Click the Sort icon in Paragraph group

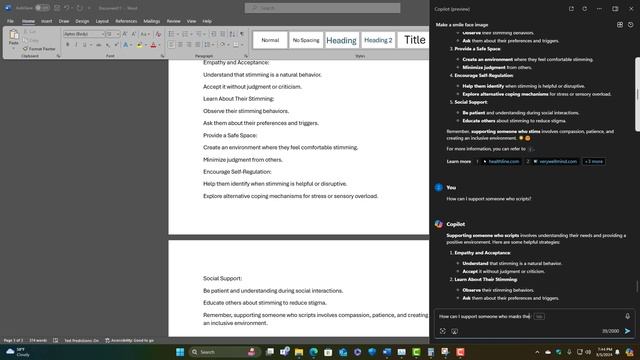232,34
